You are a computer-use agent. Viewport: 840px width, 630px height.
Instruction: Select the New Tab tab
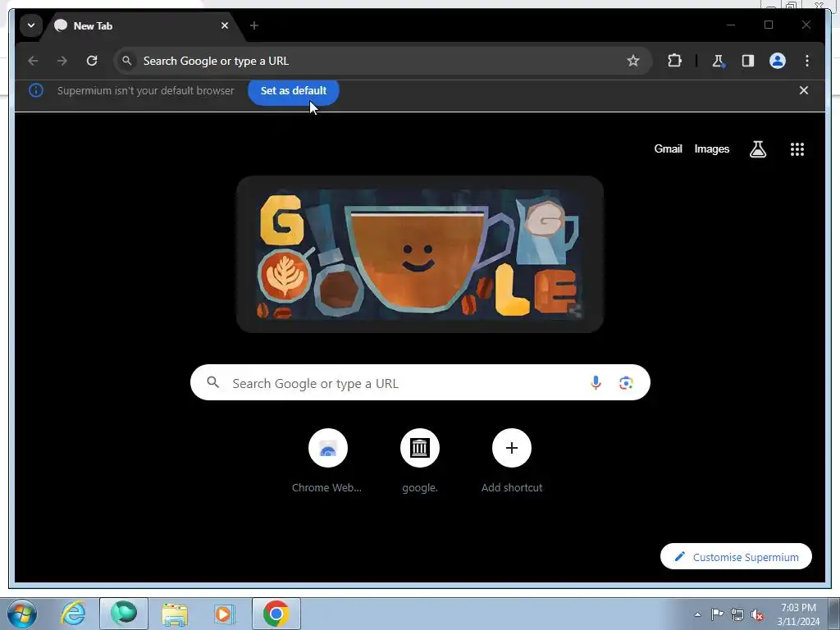(x=143, y=25)
